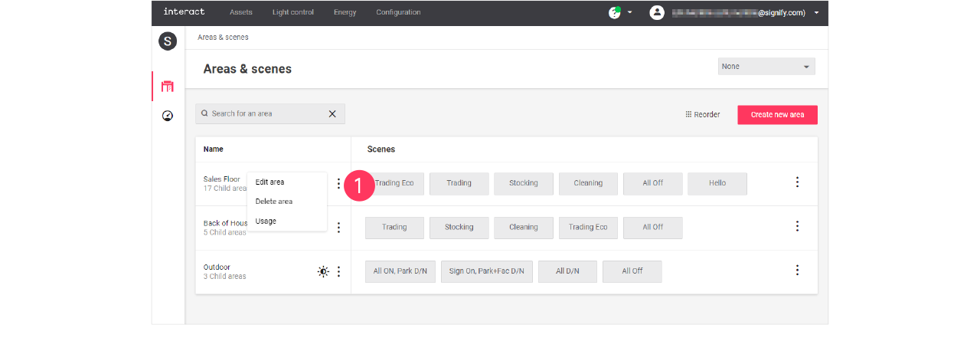
Task: Clear the area search with X icon
Action: tap(332, 114)
